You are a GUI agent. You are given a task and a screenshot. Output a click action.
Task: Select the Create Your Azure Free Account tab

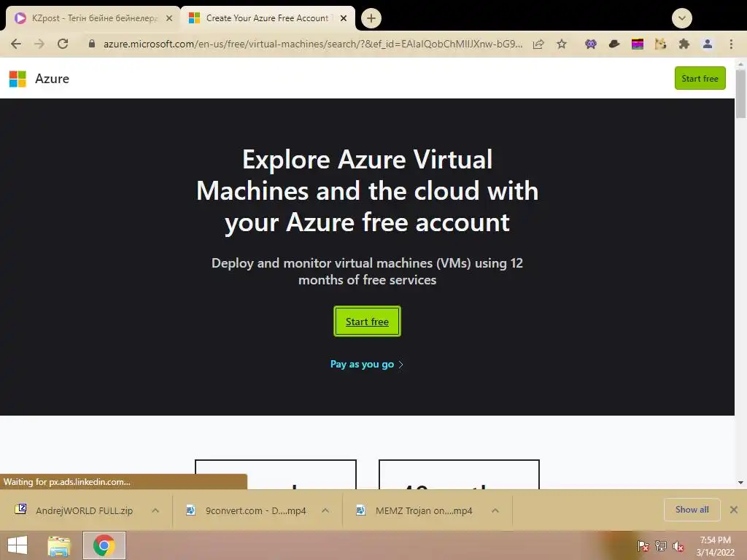(x=268, y=18)
